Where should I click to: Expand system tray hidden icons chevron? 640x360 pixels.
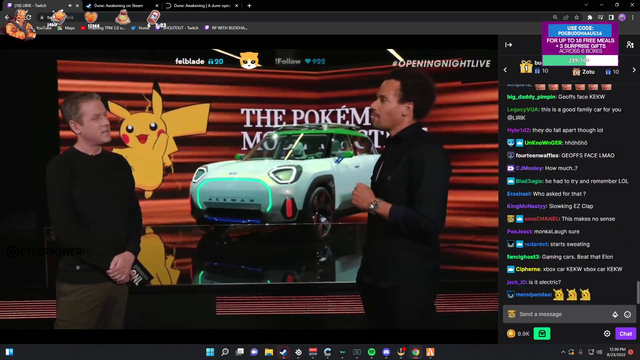point(563,352)
